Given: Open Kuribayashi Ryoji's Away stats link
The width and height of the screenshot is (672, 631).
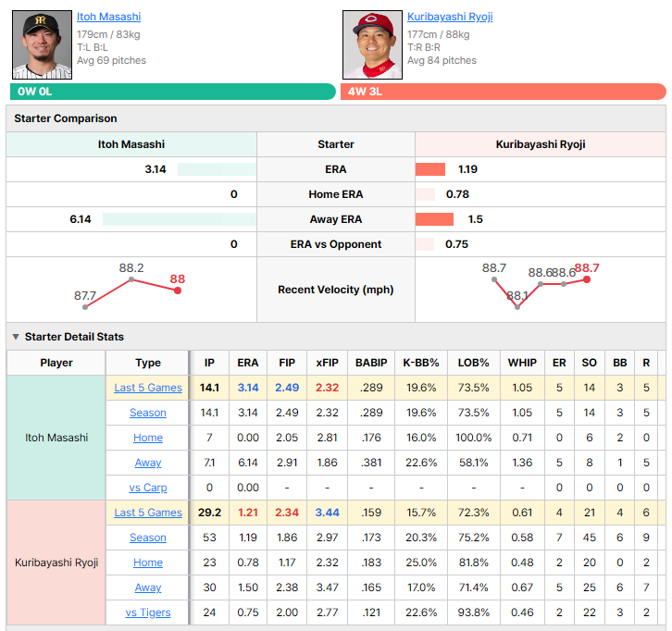Looking at the screenshot, I should click(148, 588).
